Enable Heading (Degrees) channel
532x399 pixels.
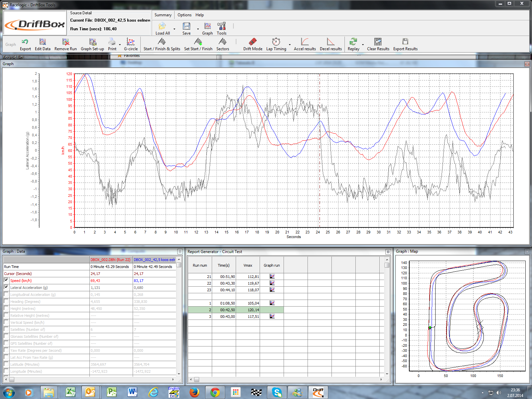[x=6, y=301]
